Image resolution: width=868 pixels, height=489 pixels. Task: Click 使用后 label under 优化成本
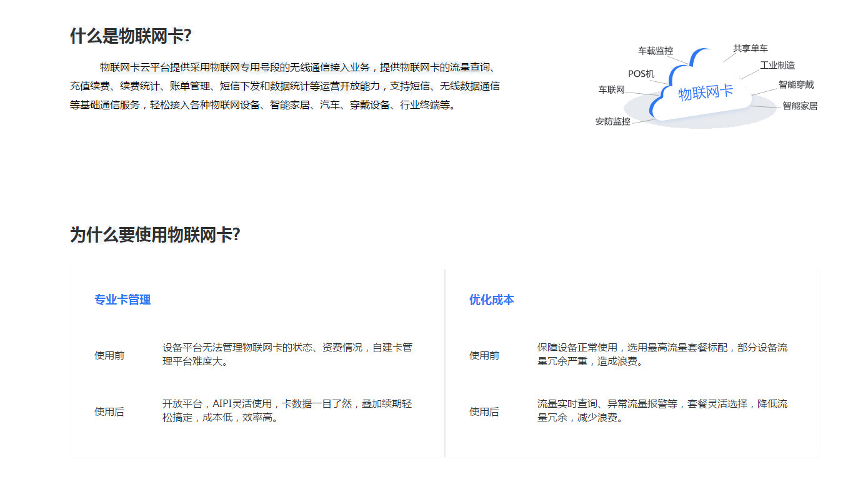[x=484, y=411]
